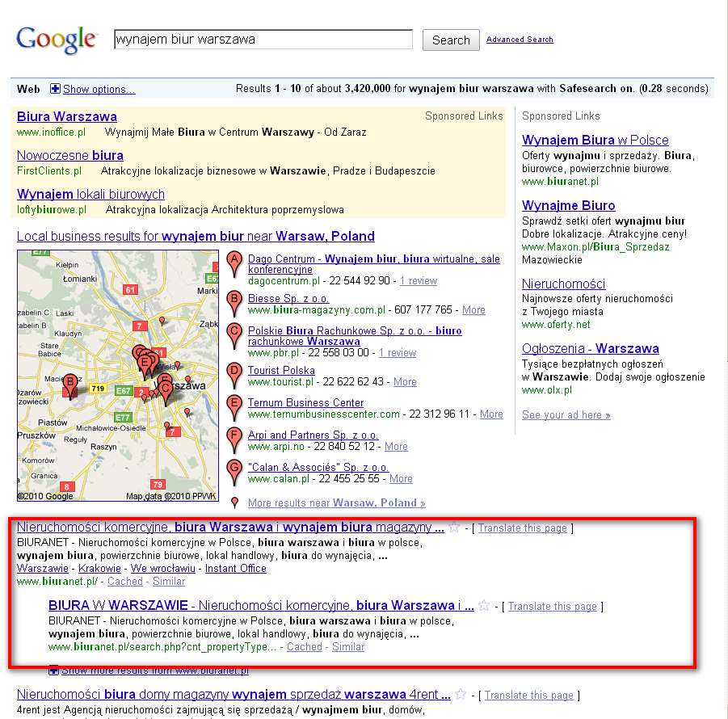
Task: Click More link for Calan & Associés
Action: coord(401,479)
